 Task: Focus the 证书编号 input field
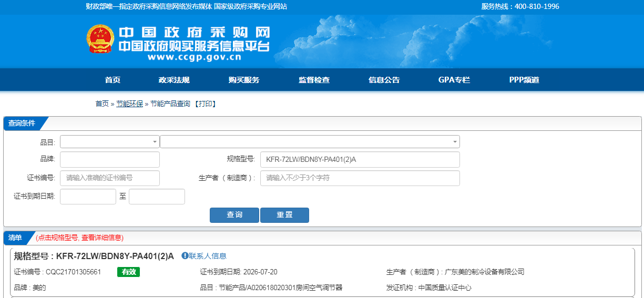(110, 178)
